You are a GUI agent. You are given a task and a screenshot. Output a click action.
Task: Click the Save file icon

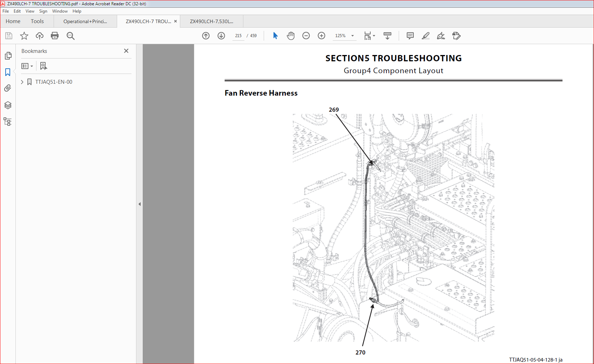click(9, 36)
